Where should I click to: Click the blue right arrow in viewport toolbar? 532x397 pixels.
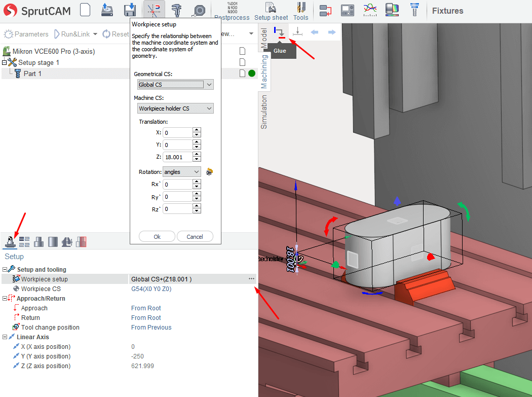332,32
